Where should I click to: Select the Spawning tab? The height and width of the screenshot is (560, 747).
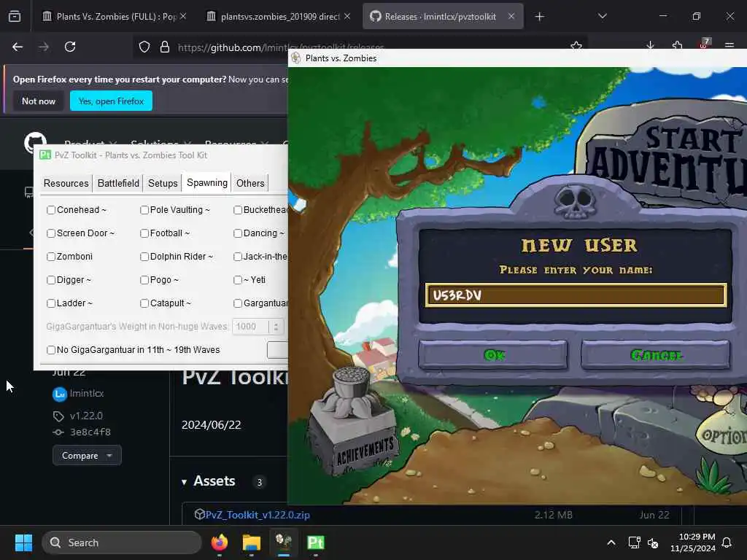(207, 183)
